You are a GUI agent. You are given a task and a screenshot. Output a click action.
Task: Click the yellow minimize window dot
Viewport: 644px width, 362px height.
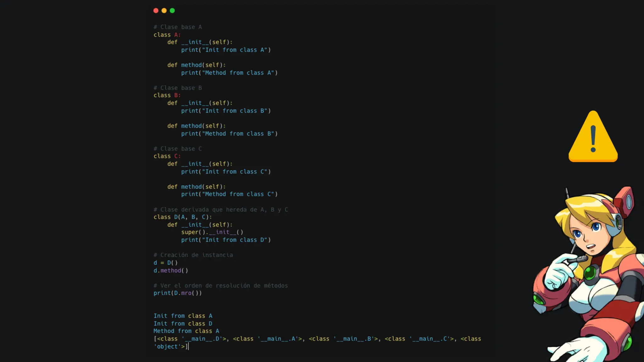(x=164, y=11)
